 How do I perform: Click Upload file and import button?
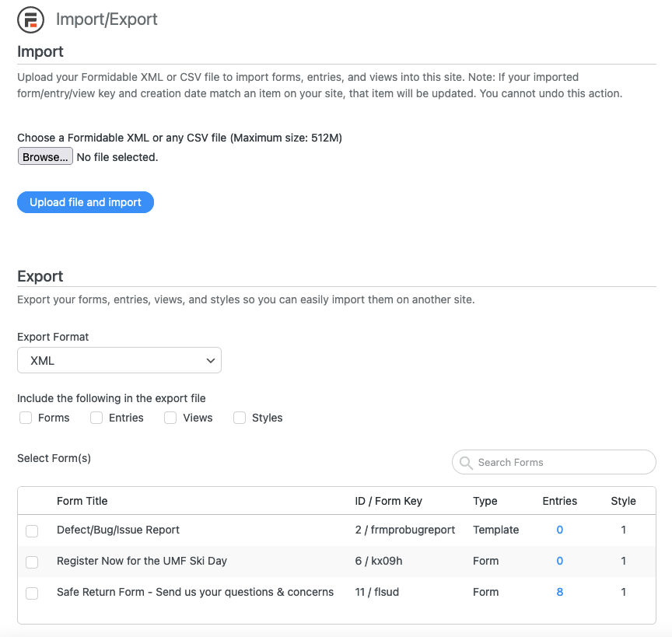[x=86, y=202]
